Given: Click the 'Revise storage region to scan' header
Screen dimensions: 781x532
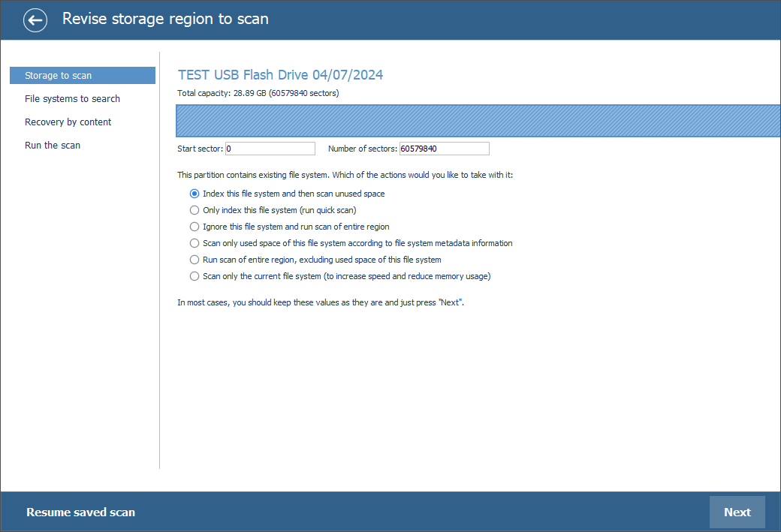Looking at the screenshot, I should pyautogui.click(x=165, y=20).
